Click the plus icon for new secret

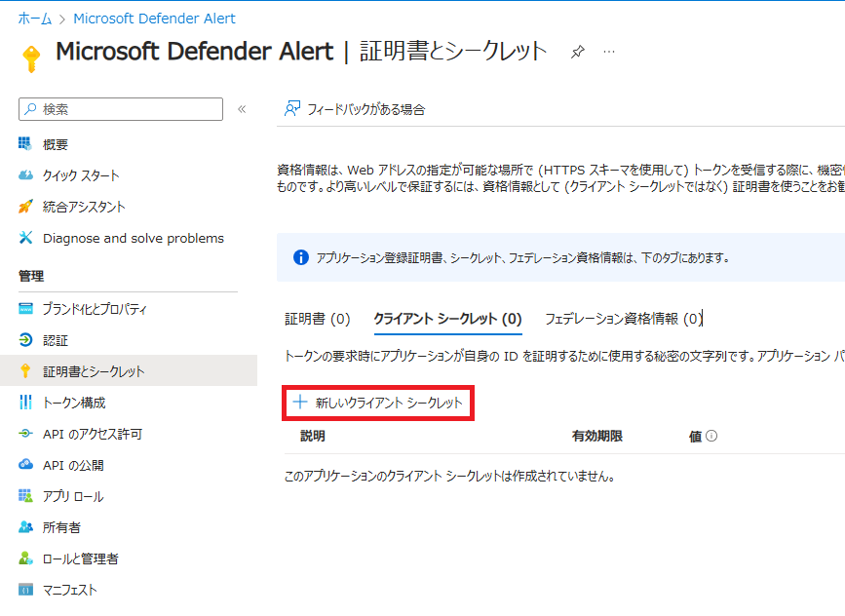(x=299, y=402)
